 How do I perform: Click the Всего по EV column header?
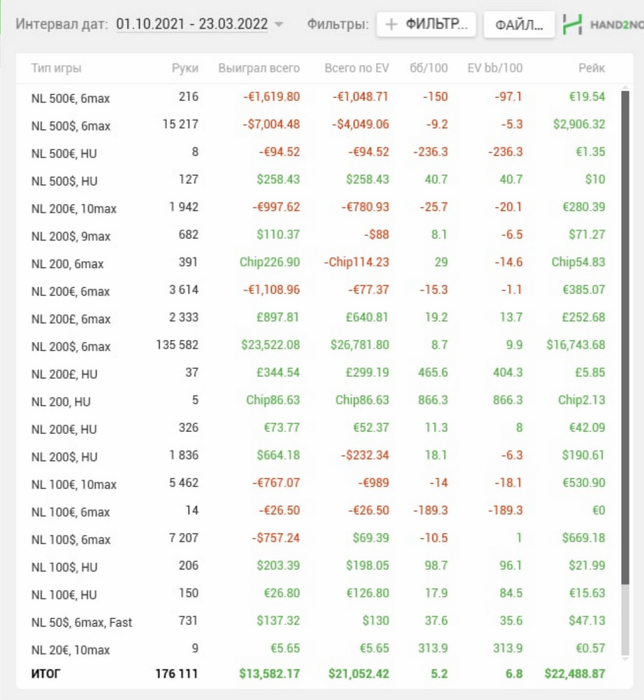coord(356,68)
